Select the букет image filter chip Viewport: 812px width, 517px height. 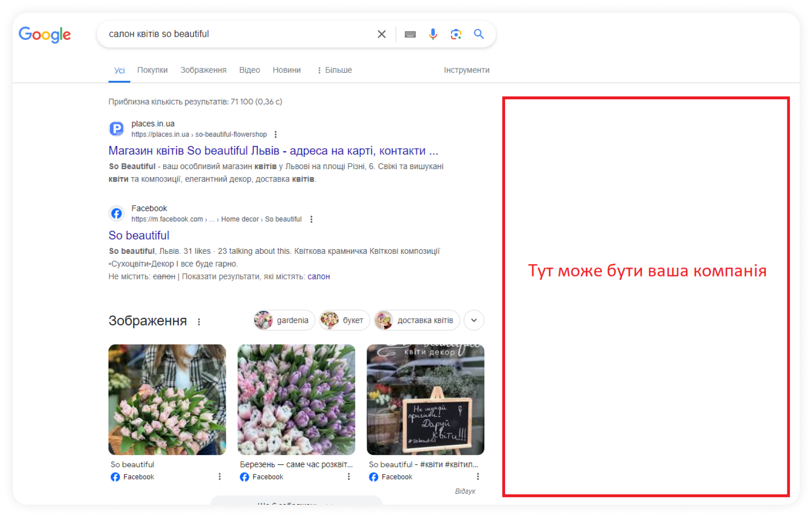pos(344,320)
